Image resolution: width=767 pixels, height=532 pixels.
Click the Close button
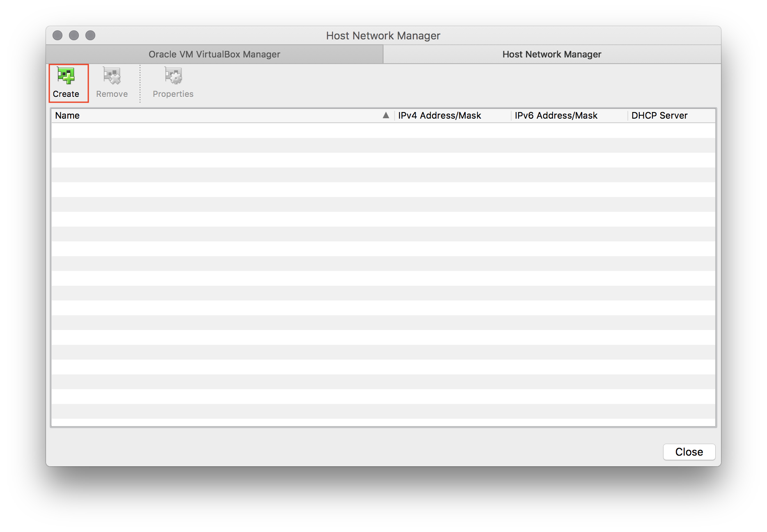coord(689,452)
